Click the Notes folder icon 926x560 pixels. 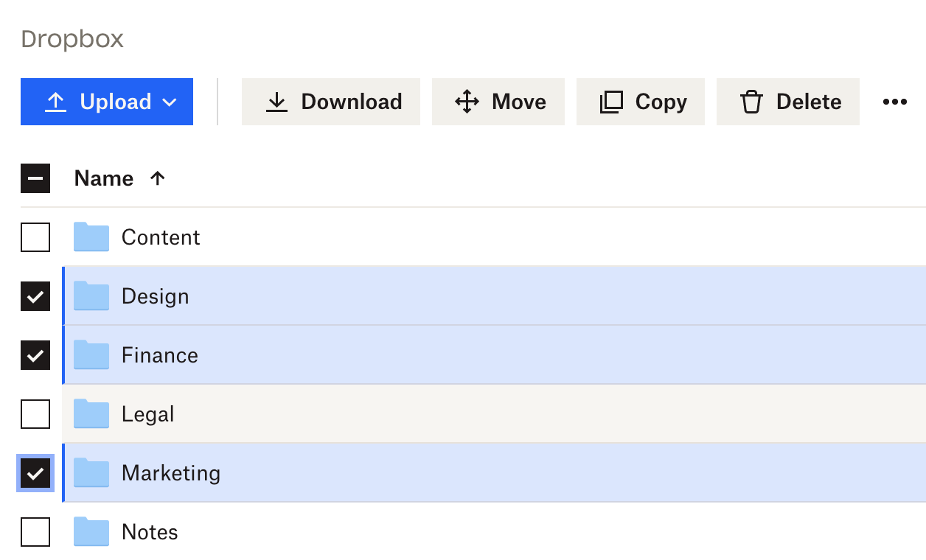click(x=91, y=532)
